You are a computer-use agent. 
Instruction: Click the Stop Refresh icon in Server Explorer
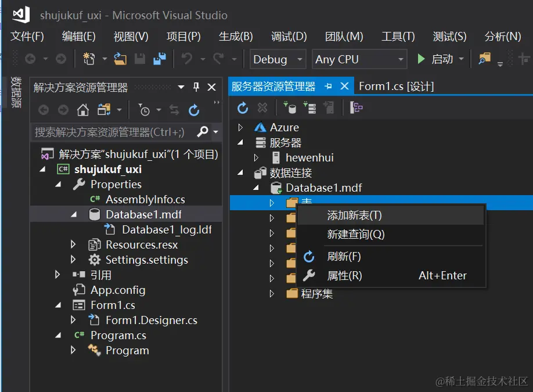pos(262,108)
